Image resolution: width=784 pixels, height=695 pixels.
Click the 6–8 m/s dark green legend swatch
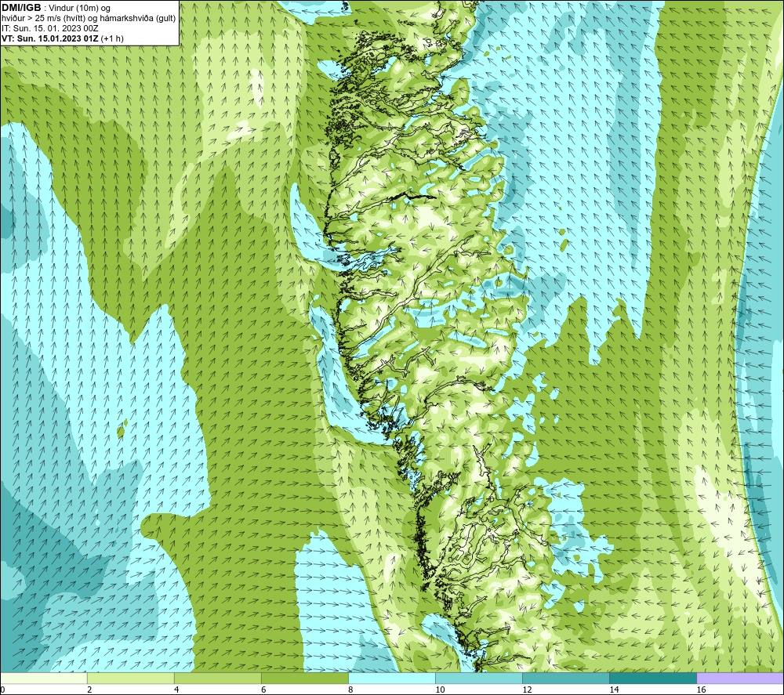click(305, 678)
